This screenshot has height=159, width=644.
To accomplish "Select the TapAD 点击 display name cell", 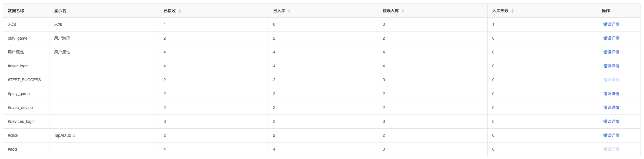I will pyautogui.click(x=104, y=135).
